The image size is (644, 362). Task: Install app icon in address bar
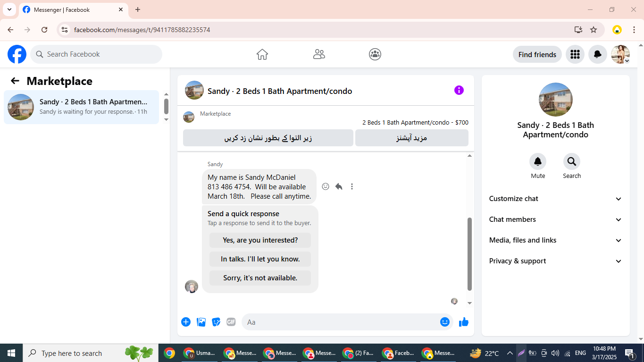pyautogui.click(x=578, y=30)
